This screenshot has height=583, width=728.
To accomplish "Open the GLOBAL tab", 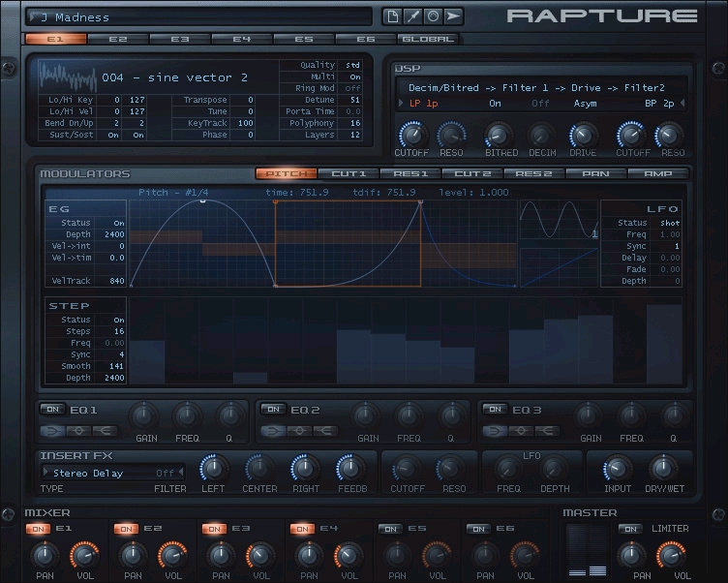I will (428, 39).
